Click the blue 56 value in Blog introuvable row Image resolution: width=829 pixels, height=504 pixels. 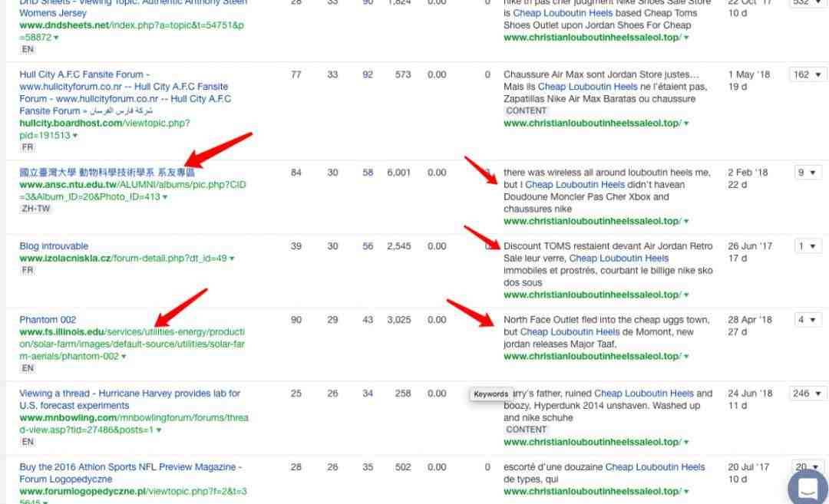pos(368,246)
